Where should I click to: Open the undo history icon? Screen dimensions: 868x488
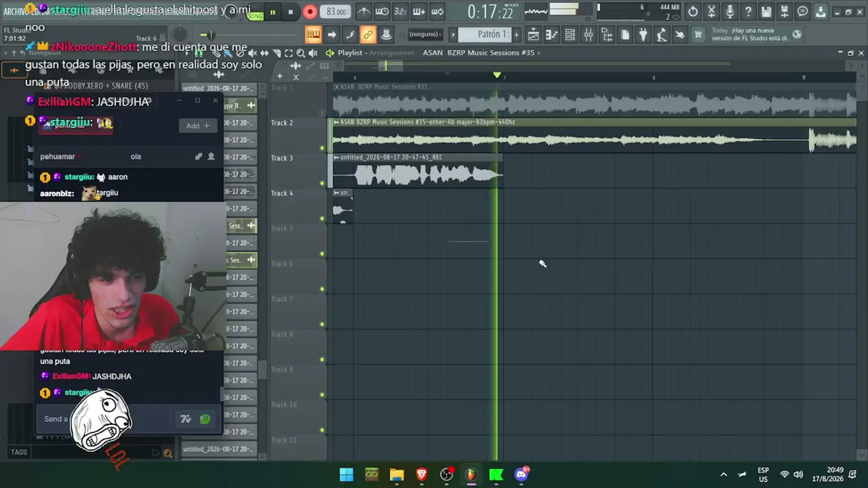coord(692,12)
